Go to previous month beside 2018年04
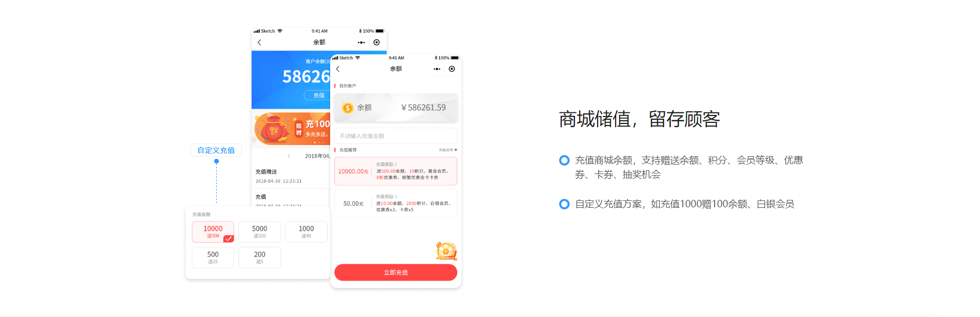Image resolution: width=980 pixels, height=317 pixels. point(289,156)
